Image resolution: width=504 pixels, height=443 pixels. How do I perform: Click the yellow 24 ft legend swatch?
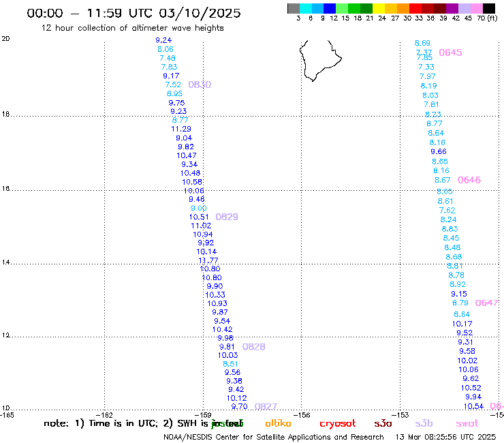379,8
